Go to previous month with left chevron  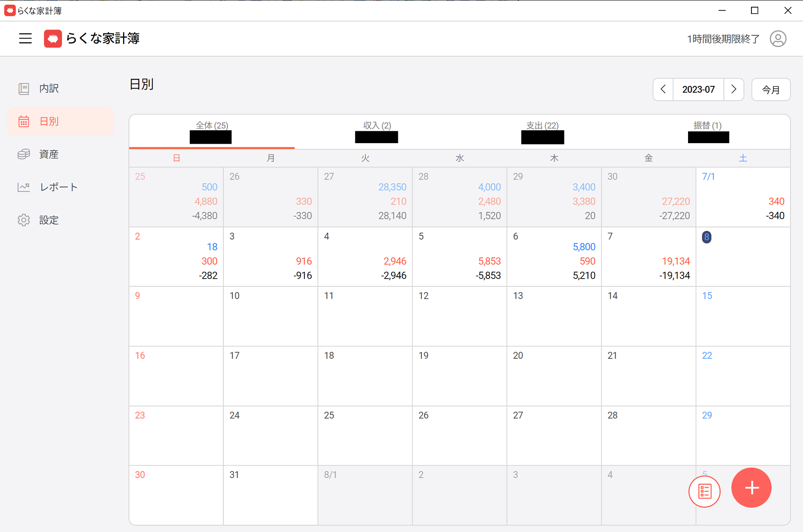pos(663,89)
